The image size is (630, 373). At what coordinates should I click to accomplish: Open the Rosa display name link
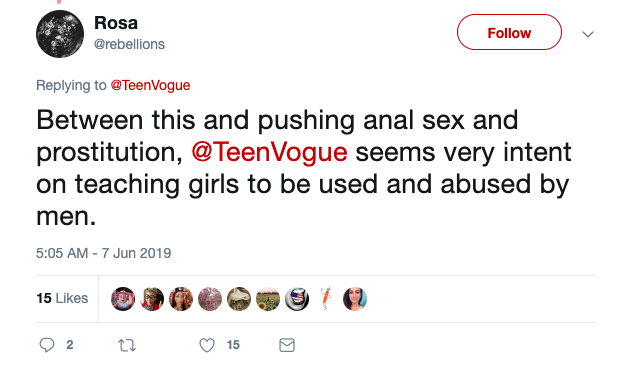[116, 23]
